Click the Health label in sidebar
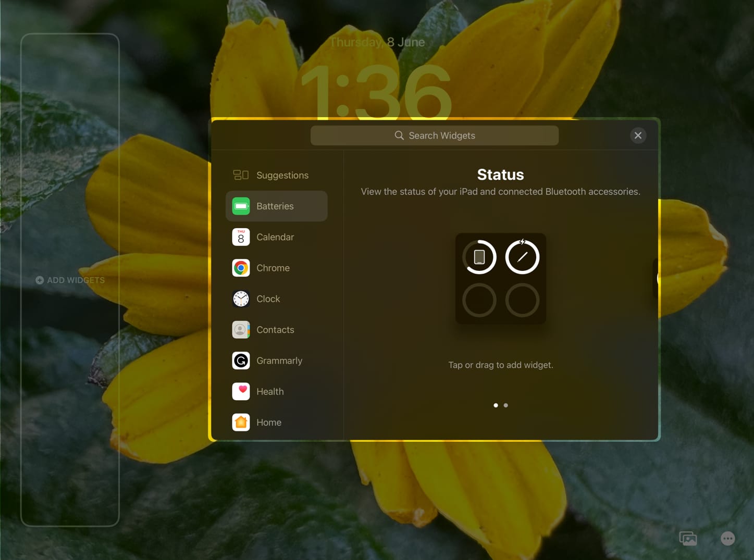This screenshot has height=560, width=754. (x=270, y=391)
